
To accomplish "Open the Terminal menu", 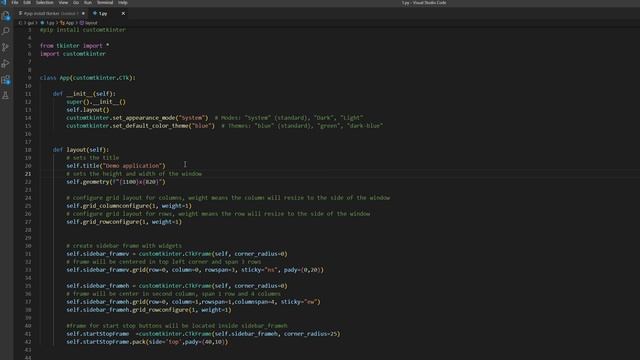I will point(105,2).
